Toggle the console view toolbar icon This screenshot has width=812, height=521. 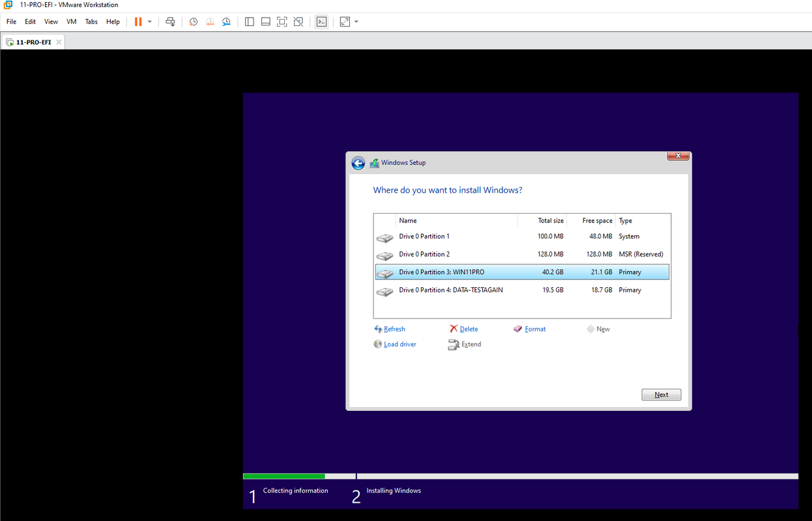(x=321, y=21)
